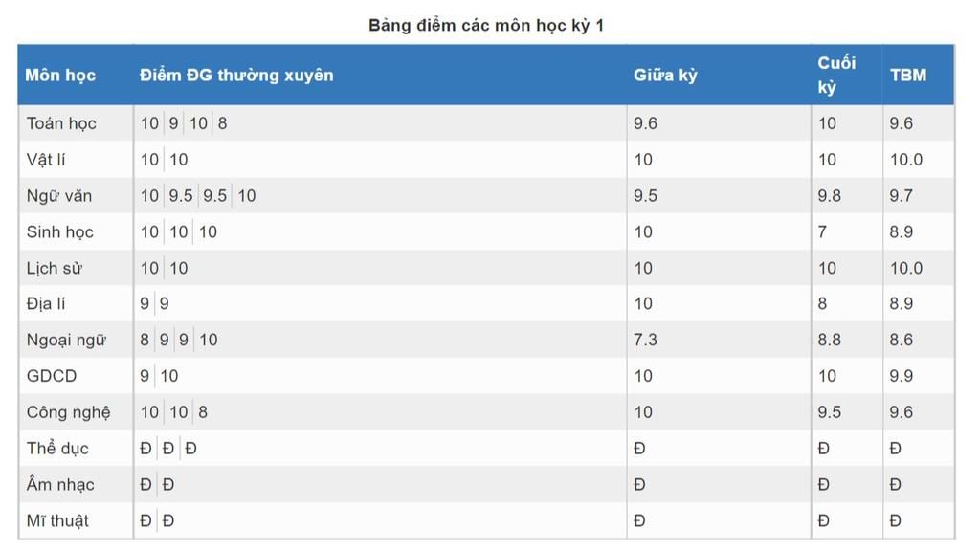Viewport: 980px width, 551px height.
Task: Click the GDCD row label
Action: [52, 377]
